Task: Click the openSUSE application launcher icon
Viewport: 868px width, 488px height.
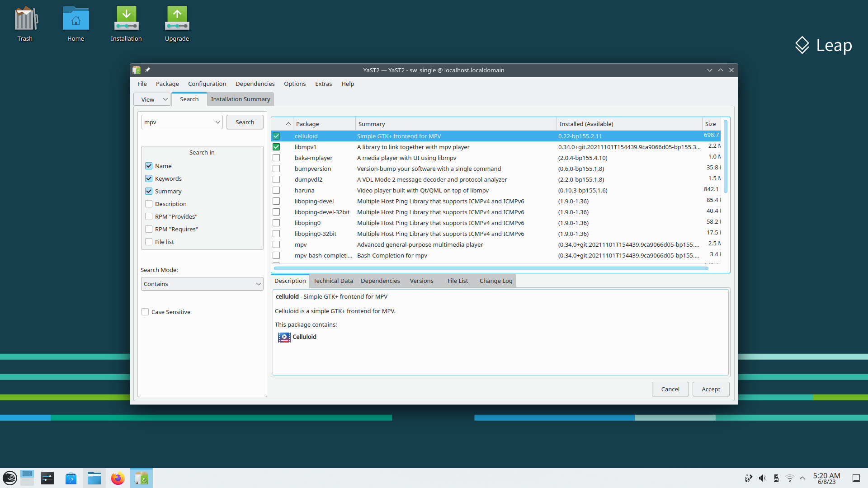Action: (9, 478)
